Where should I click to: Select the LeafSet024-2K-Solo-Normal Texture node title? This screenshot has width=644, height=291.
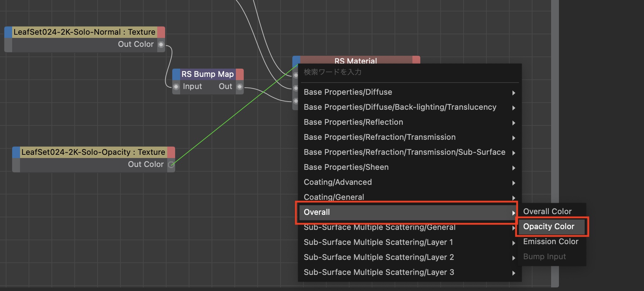[84, 32]
